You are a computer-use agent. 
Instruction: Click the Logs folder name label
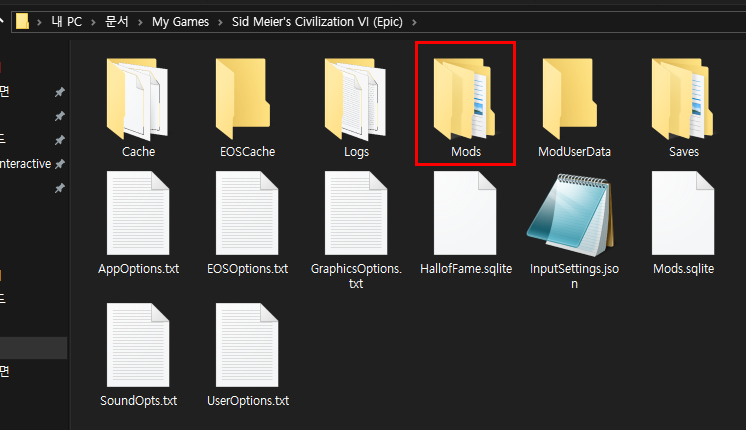[x=356, y=152]
